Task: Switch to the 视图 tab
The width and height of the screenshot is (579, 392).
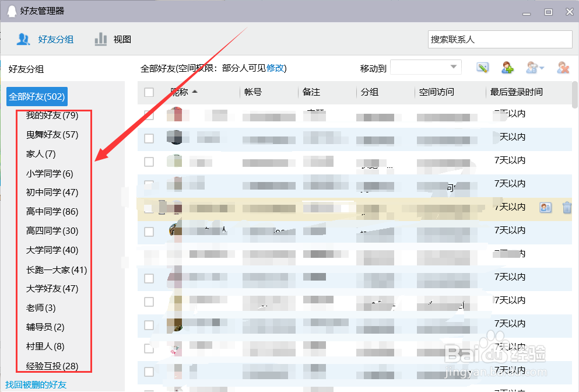Action: (x=122, y=39)
